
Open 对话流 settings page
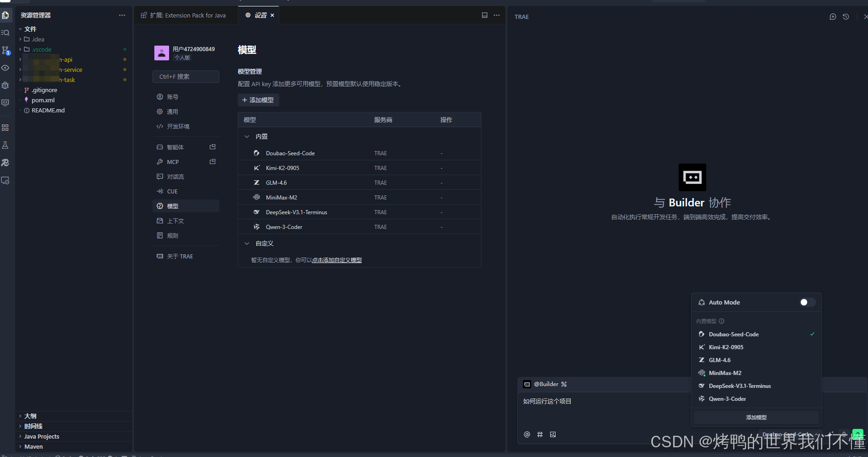pyautogui.click(x=186, y=176)
